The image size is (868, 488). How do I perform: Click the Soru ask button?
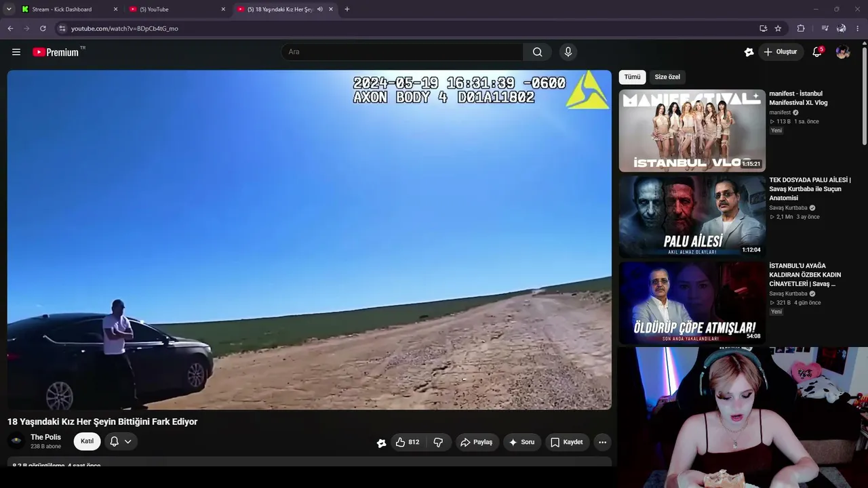522,442
